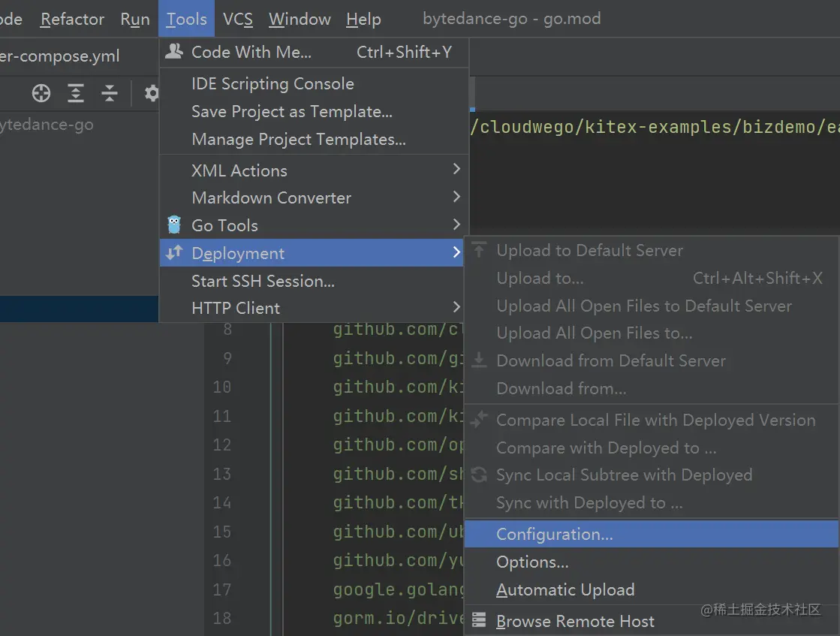840x636 pixels.
Task: Choose Upload to... entry
Action: coord(652,278)
